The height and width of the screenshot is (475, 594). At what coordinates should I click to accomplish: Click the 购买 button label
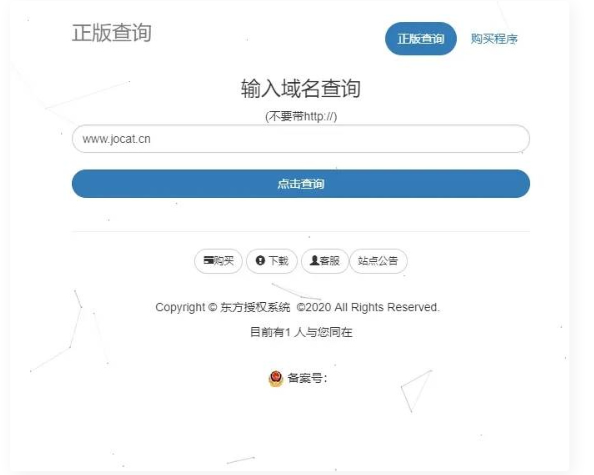click(x=224, y=261)
